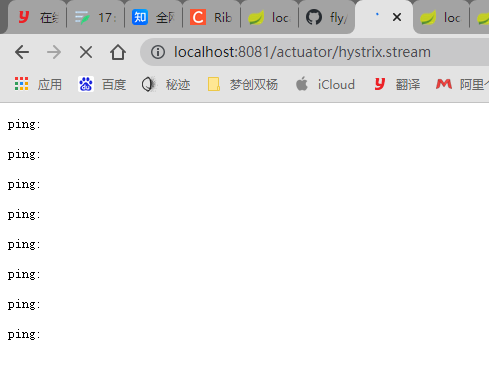Switch to the Rib tab
The width and height of the screenshot is (489, 384).
coord(212,17)
